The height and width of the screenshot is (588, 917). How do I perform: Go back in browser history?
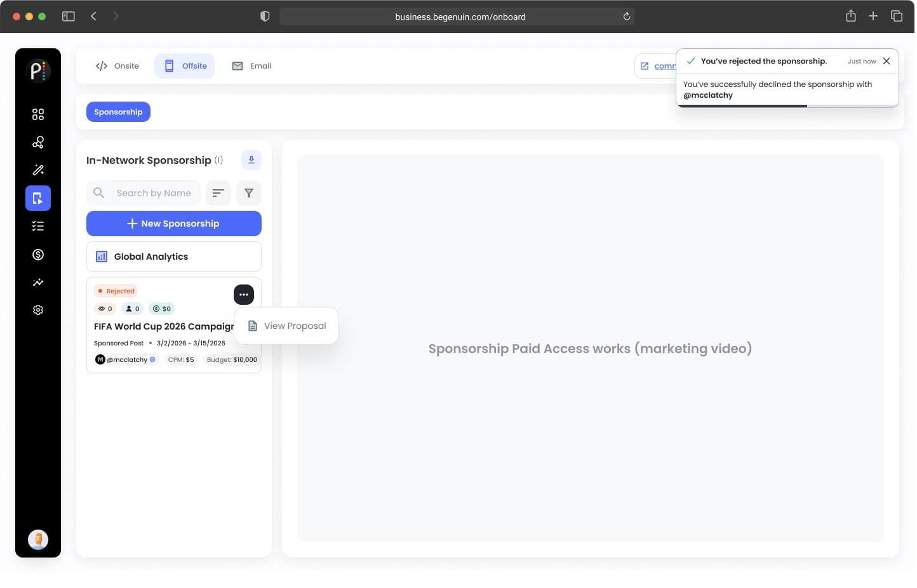click(x=93, y=17)
